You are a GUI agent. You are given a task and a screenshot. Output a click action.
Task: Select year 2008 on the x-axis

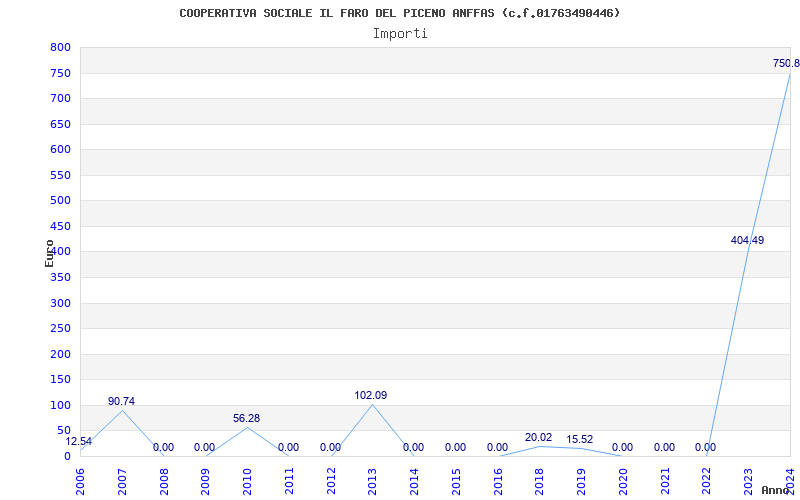tap(164, 482)
